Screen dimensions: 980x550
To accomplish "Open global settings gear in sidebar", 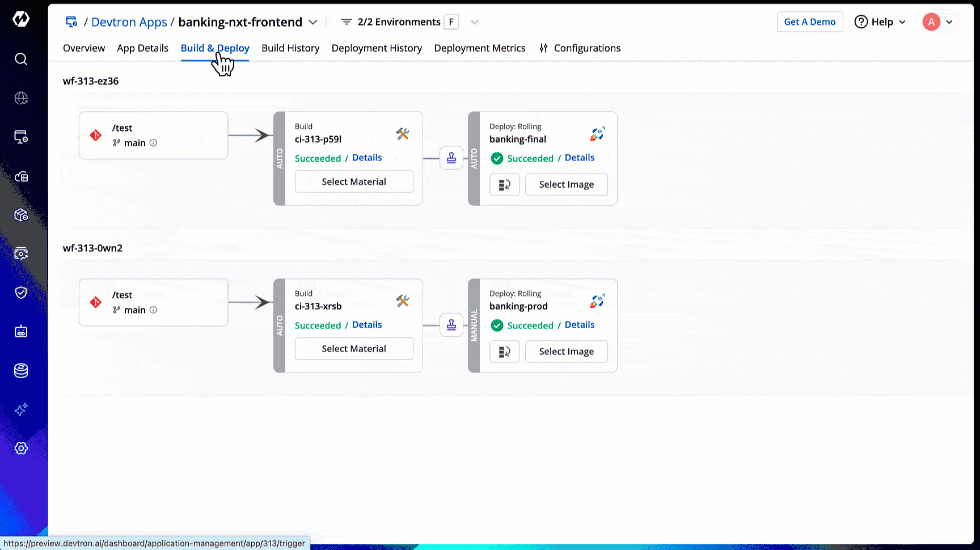I will 21,449.
